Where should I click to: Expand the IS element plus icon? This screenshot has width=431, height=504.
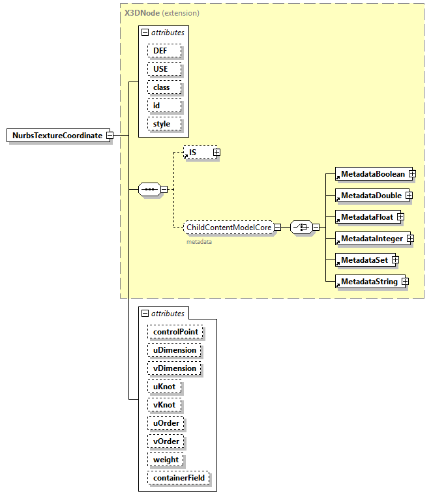click(216, 153)
